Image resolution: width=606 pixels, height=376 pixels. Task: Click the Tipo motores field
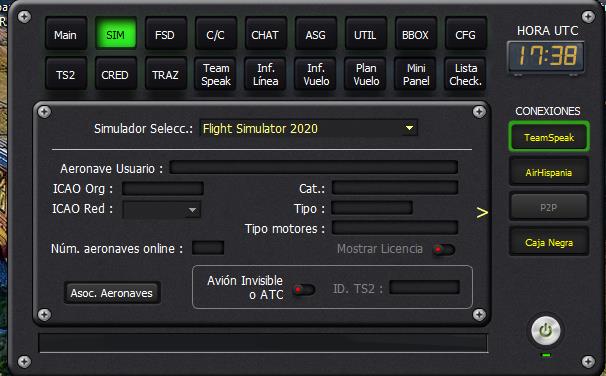point(395,228)
